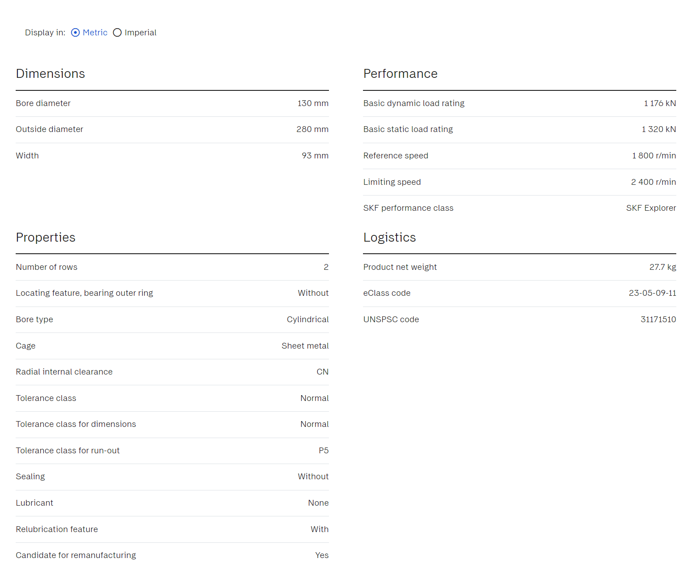The height and width of the screenshot is (588, 700).
Task: Click the Reference speed row label
Action: (x=396, y=156)
